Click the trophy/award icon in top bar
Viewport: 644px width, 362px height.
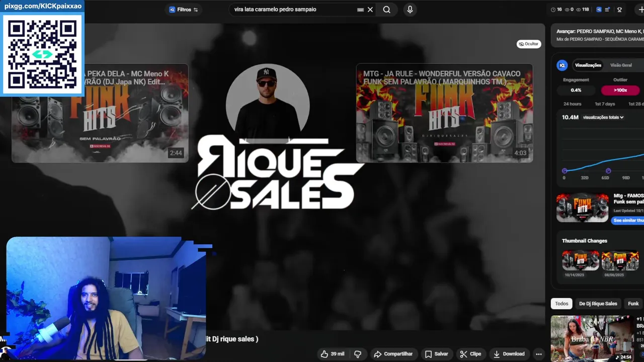619,10
